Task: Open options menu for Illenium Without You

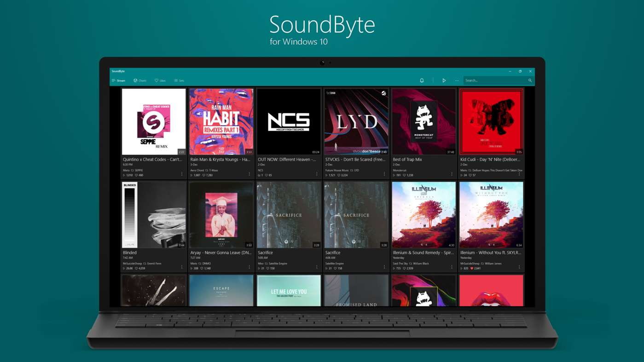Action: [x=519, y=267]
